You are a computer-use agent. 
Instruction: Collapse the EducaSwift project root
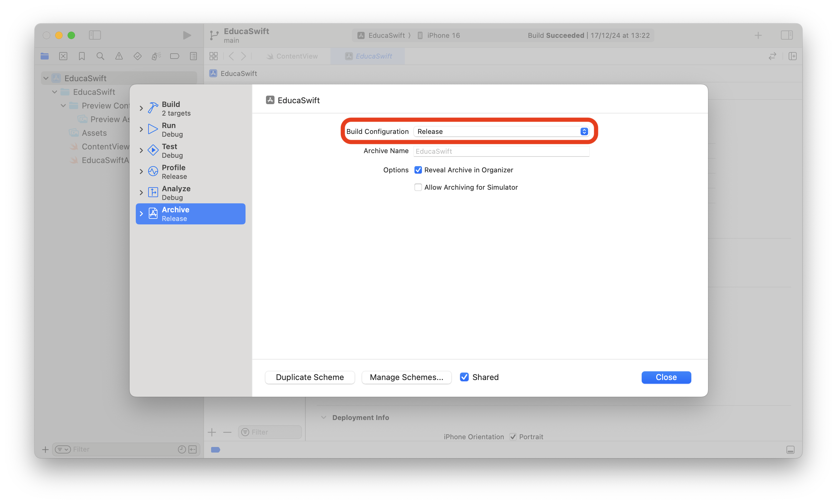click(46, 78)
